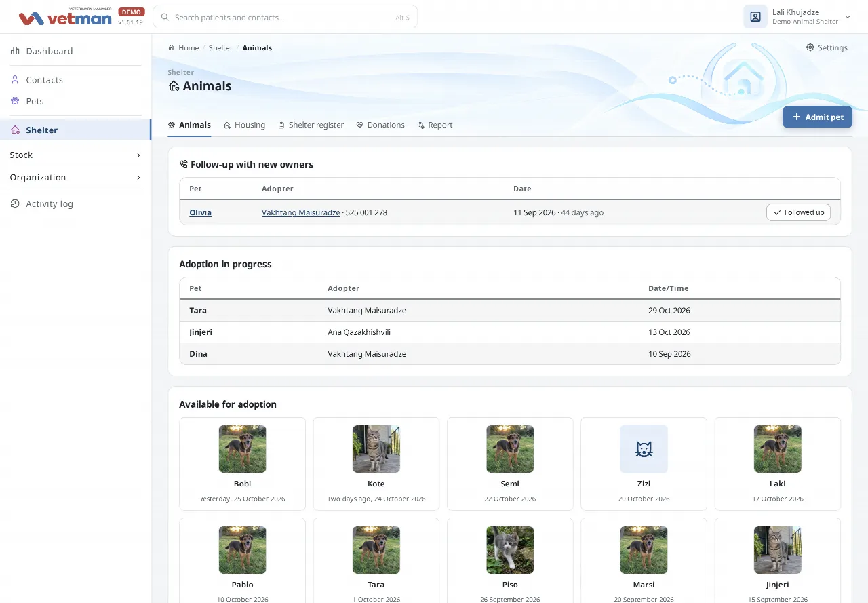Click the Shelter house icon in sidebar
868x603 pixels.
point(15,130)
